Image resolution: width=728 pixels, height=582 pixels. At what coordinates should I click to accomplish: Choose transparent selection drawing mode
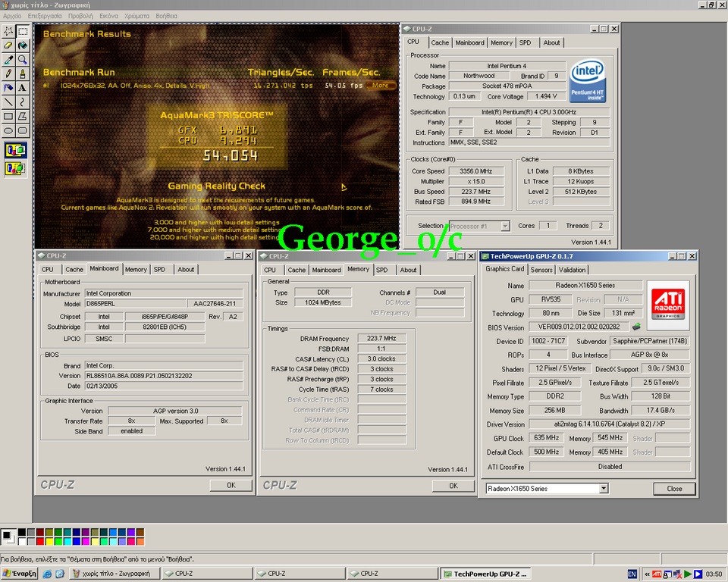pyautogui.click(x=15, y=168)
